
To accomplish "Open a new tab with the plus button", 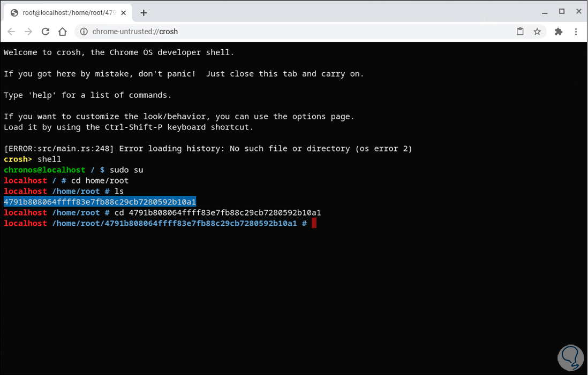I will point(144,12).
